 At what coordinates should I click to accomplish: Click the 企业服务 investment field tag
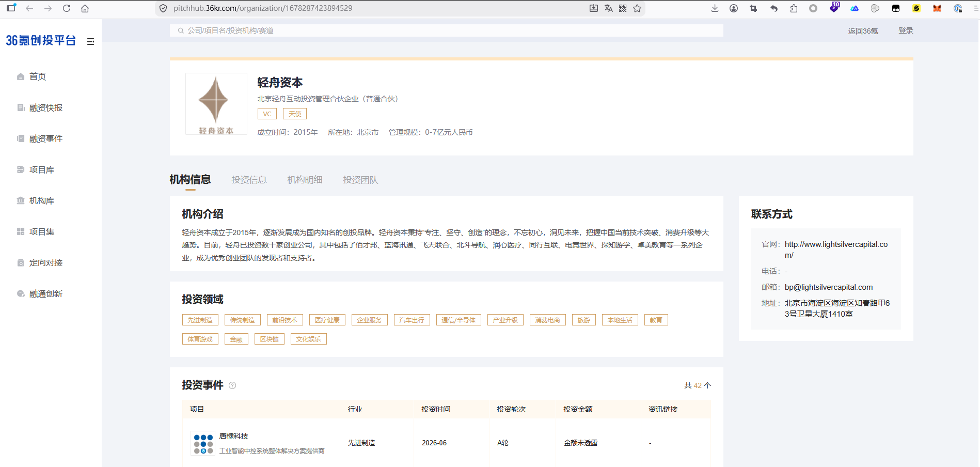(x=370, y=320)
